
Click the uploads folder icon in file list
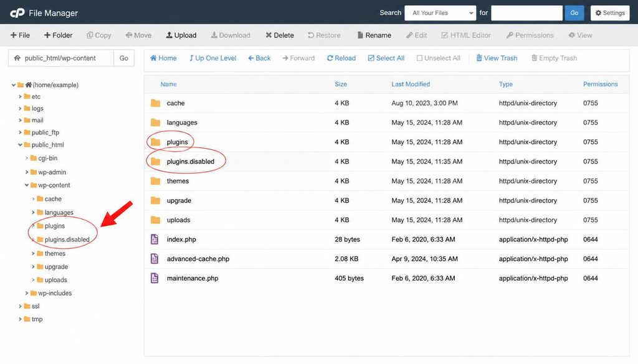(x=155, y=220)
